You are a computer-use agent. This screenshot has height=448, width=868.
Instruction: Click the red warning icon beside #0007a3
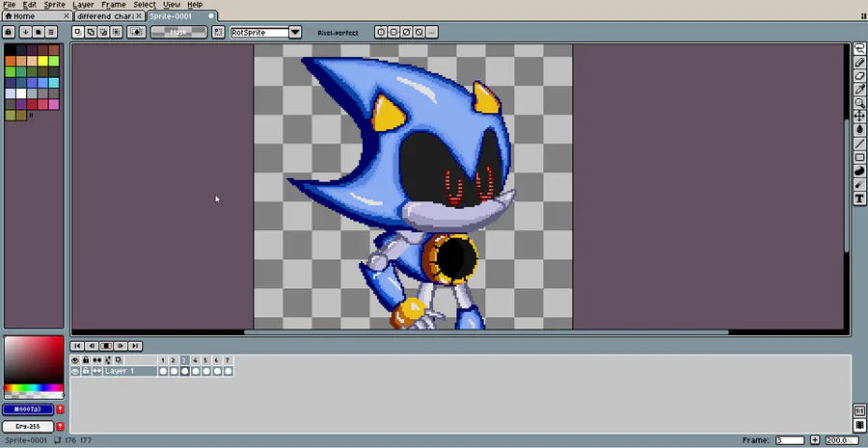[61, 409]
